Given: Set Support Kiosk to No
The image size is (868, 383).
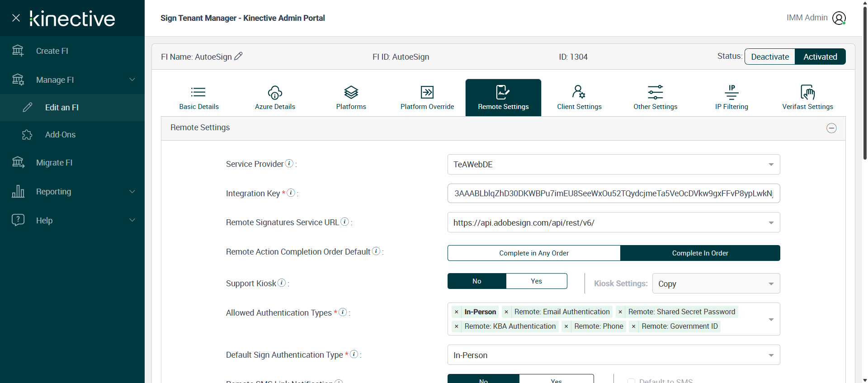Looking at the screenshot, I should pyautogui.click(x=477, y=281).
